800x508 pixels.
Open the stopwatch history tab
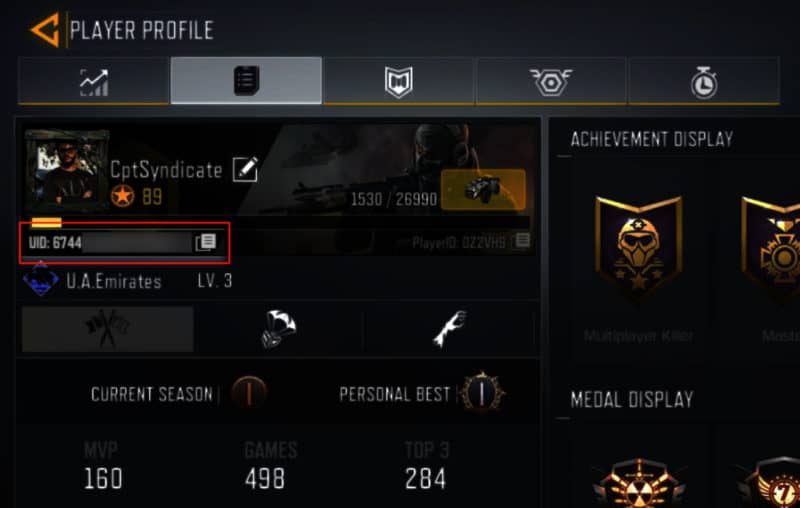[x=704, y=81]
